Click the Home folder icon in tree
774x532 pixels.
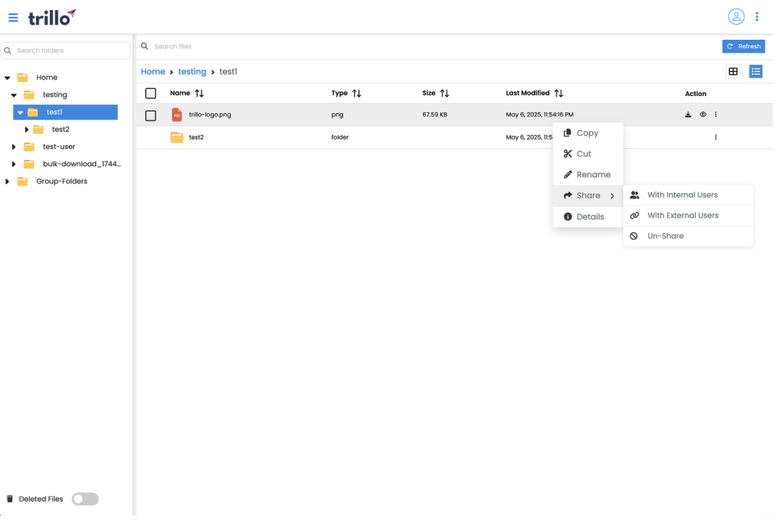click(x=23, y=77)
